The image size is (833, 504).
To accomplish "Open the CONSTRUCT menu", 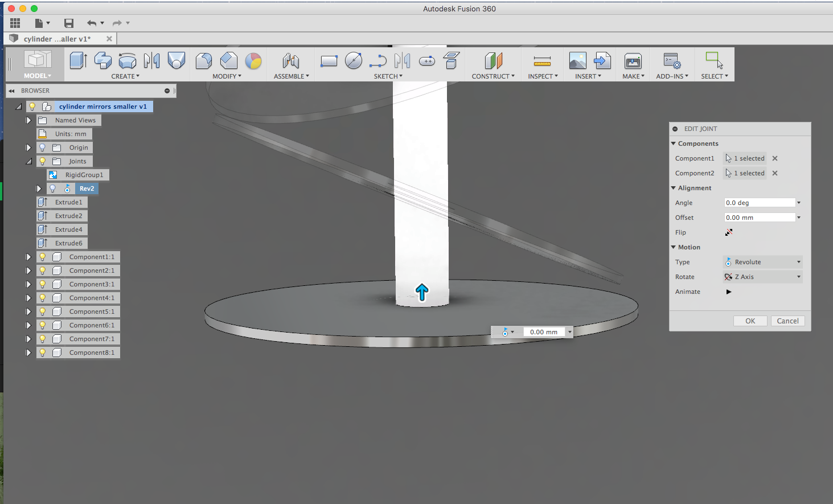I will tap(493, 76).
